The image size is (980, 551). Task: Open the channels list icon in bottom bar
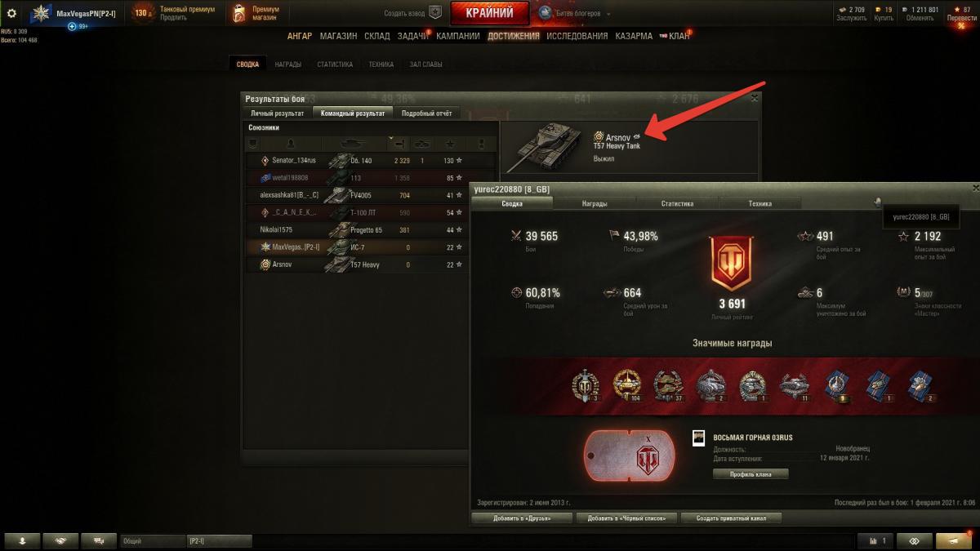point(99,540)
